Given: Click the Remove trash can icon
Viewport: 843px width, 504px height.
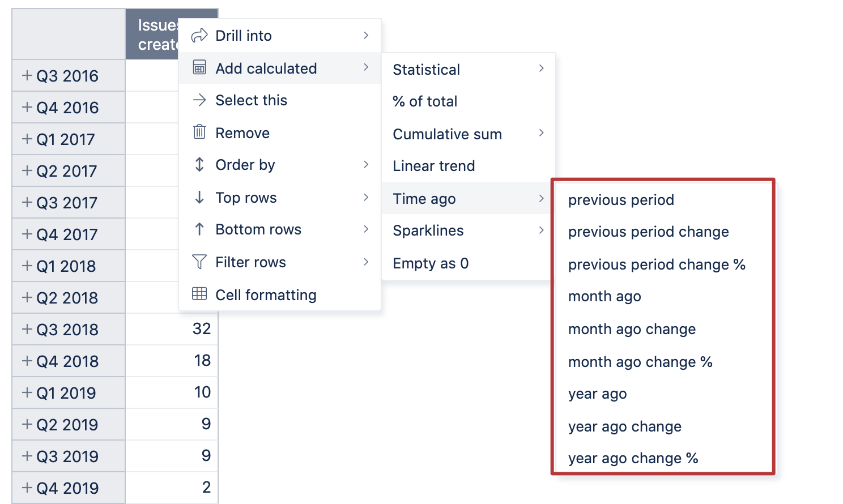Looking at the screenshot, I should (199, 132).
